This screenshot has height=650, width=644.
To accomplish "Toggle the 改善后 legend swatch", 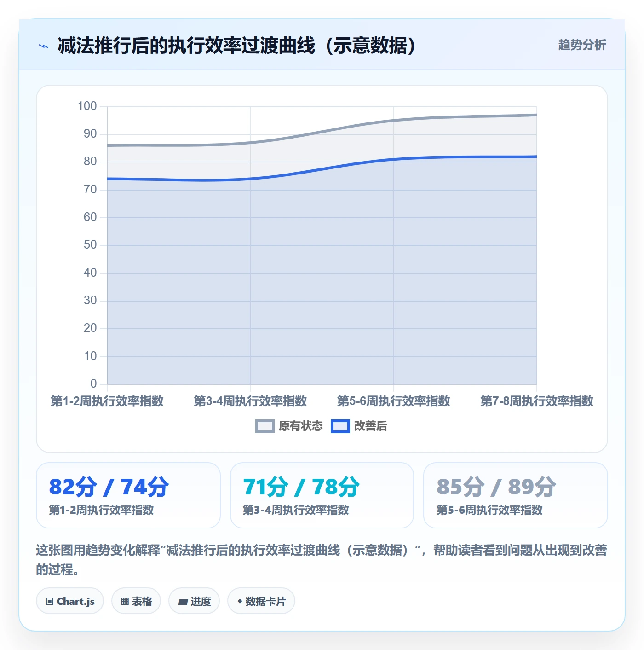I will [340, 426].
